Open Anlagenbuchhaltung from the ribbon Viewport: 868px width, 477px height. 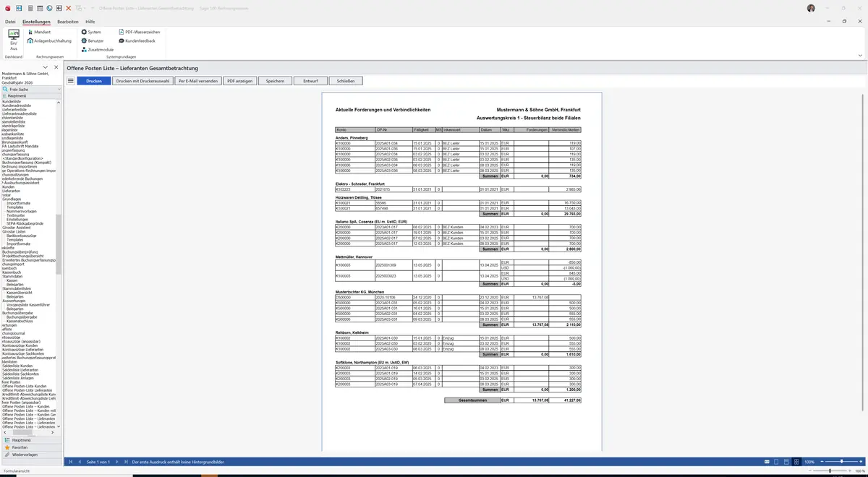49,40
